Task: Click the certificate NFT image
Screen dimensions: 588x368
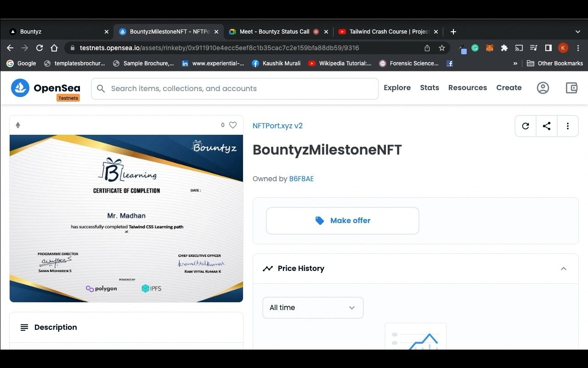Action: pos(126,218)
